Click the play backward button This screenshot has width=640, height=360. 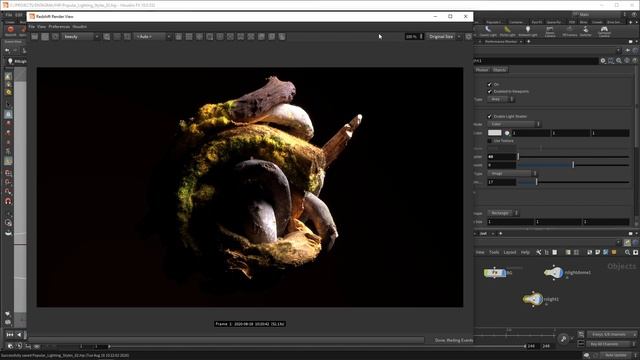19,335
